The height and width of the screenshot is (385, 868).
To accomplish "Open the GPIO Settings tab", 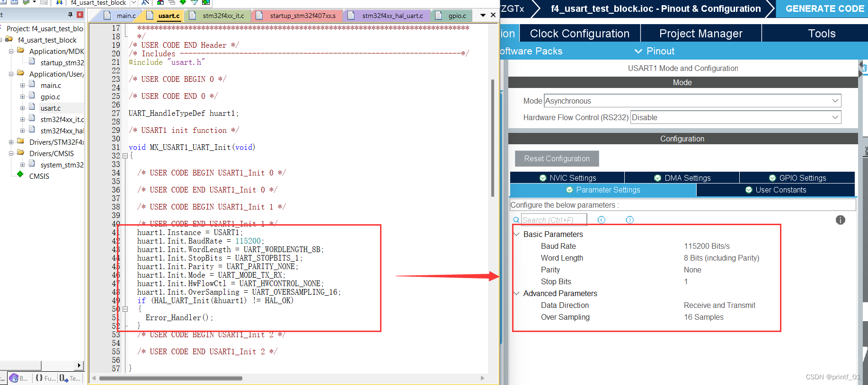I will tap(797, 178).
